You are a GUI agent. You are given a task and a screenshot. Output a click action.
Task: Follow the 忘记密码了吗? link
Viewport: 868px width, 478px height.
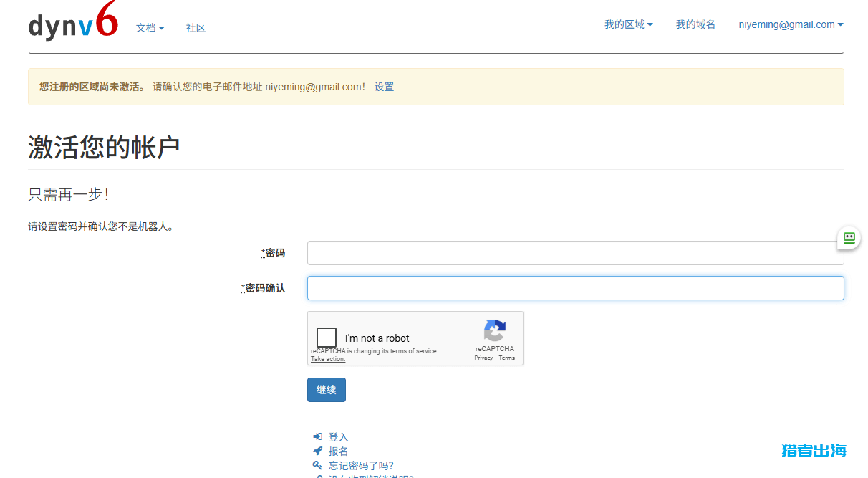[361, 465]
